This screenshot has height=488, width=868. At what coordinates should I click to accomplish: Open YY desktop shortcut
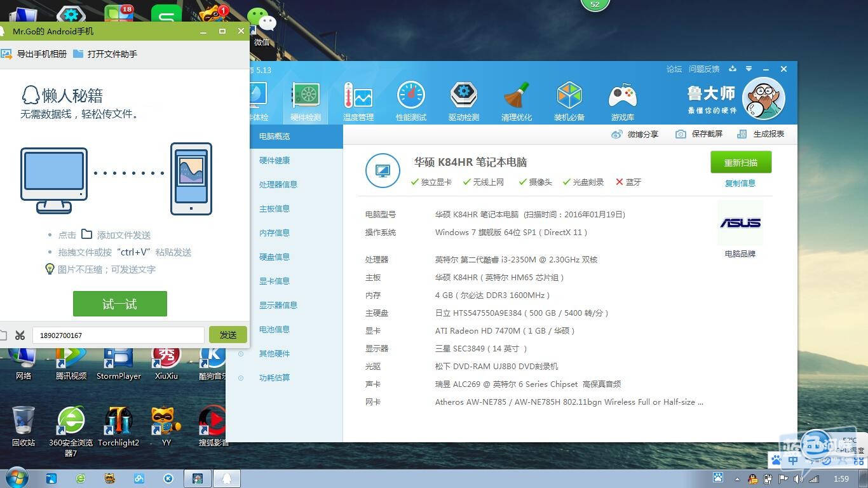pyautogui.click(x=166, y=426)
